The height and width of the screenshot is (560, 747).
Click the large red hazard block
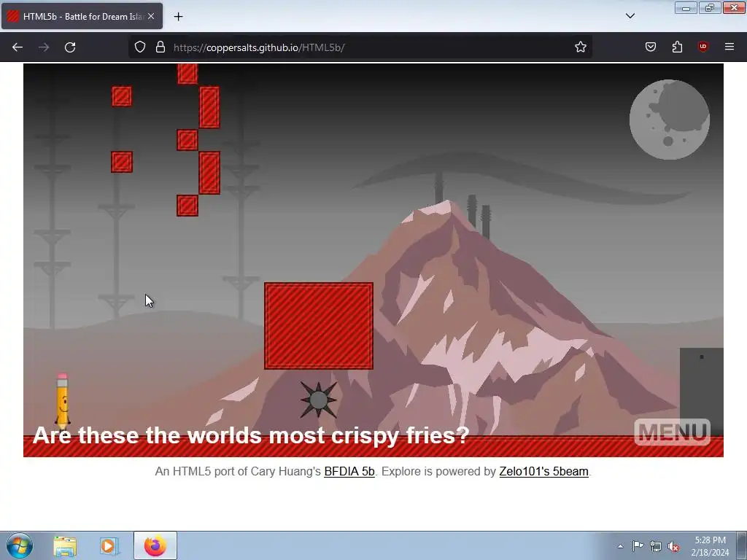(319, 326)
